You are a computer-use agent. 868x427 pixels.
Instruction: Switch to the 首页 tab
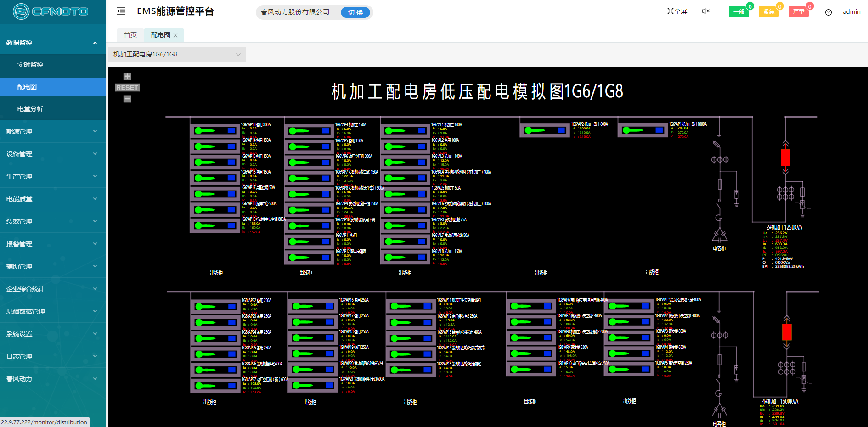pyautogui.click(x=130, y=35)
